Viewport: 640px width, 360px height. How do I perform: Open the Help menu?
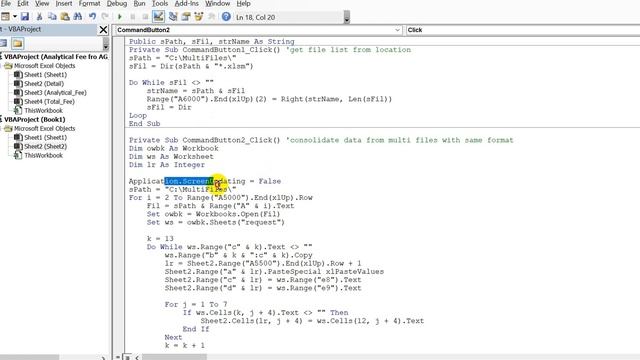[243, 4]
